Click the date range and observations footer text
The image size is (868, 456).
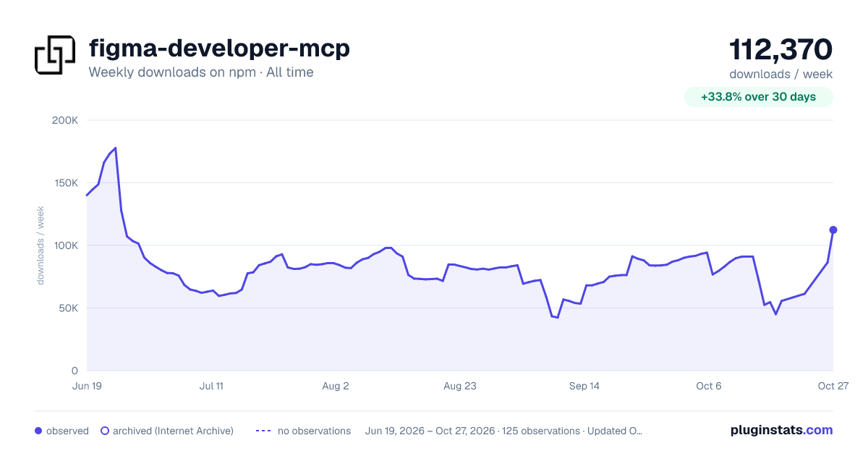click(x=504, y=431)
